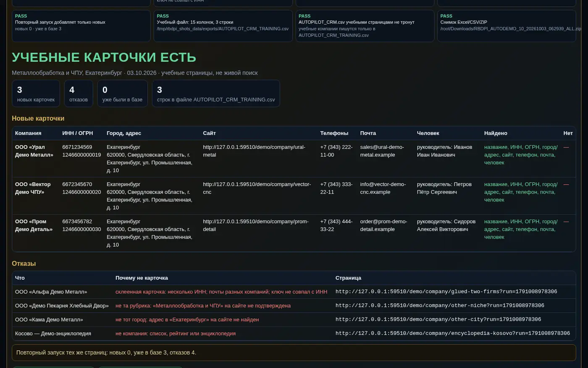Click the 'Снимок Excel/CSV/ZIP' PASS card title
The width and height of the screenshot is (588, 368).
pyautogui.click(x=464, y=22)
